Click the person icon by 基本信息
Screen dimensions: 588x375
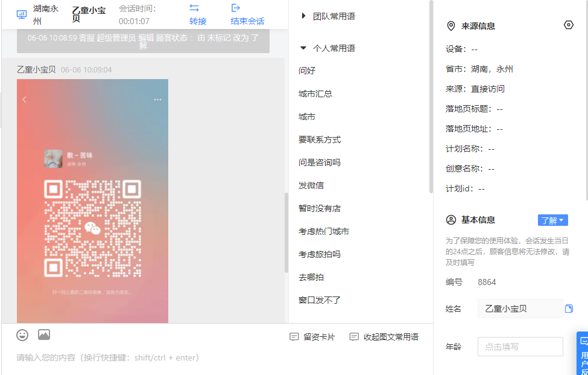point(450,220)
